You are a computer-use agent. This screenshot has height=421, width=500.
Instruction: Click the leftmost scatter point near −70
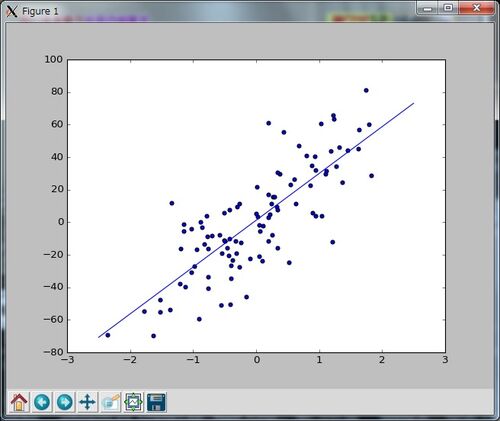[x=108, y=335]
